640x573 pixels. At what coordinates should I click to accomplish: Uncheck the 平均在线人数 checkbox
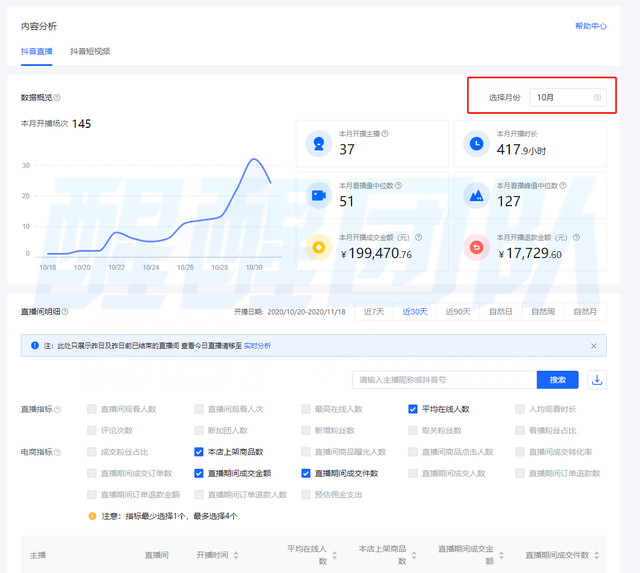point(413,409)
